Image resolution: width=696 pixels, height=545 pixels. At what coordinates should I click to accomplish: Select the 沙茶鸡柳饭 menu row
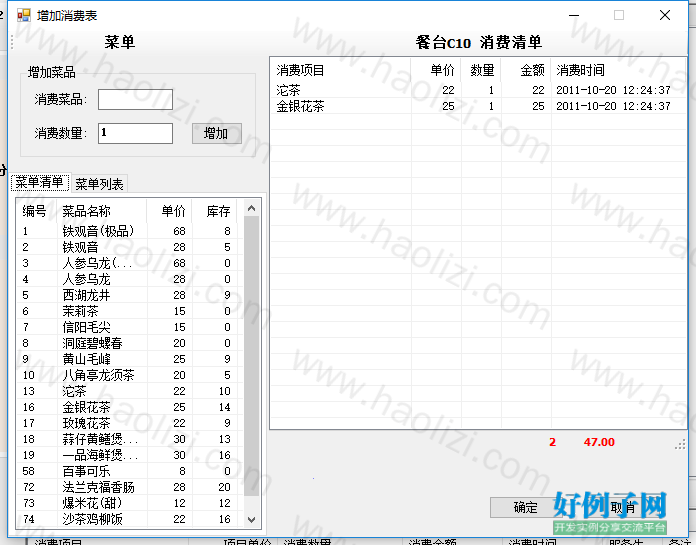pyautogui.click(x=130, y=518)
